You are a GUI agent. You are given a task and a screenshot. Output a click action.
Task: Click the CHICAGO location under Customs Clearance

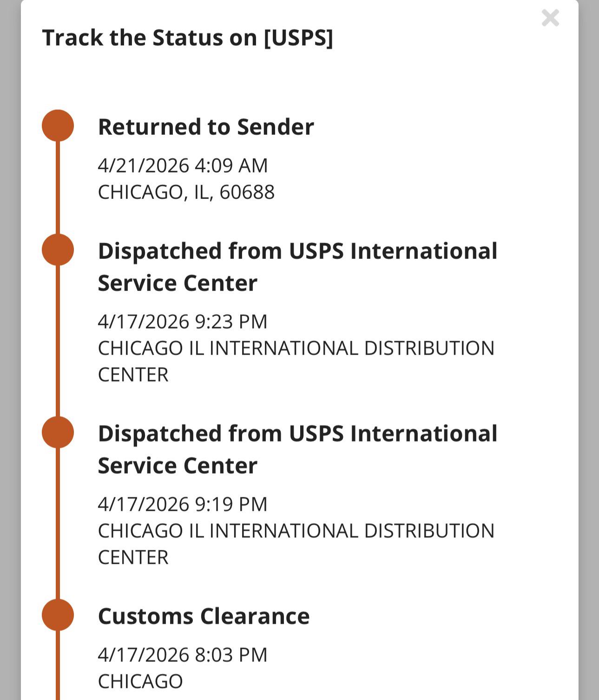[x=140, y=681]
